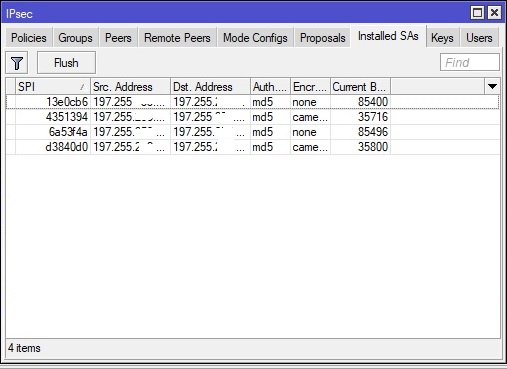Click into the Find search field
This screenshot has width=507, height=369.
coord(470,62)
